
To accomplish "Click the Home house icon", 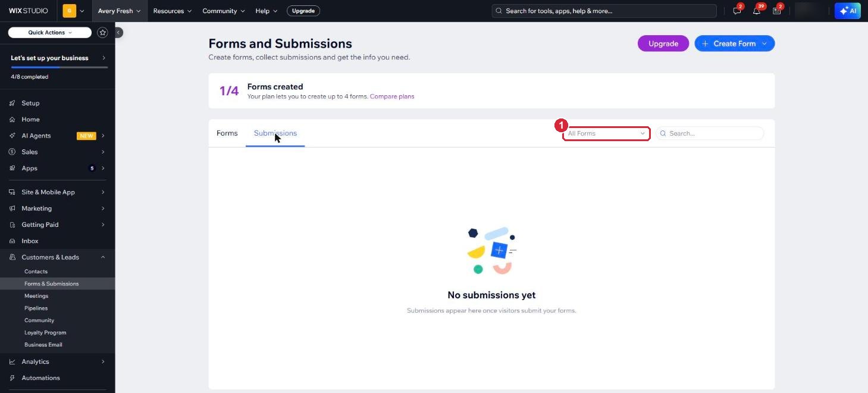I will tap(12, 119).
